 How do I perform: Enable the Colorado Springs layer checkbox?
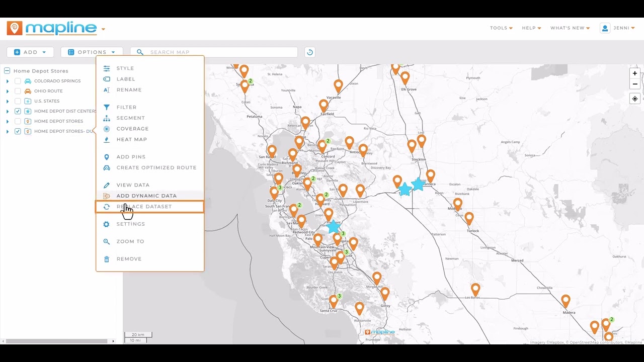coord(18,81)
